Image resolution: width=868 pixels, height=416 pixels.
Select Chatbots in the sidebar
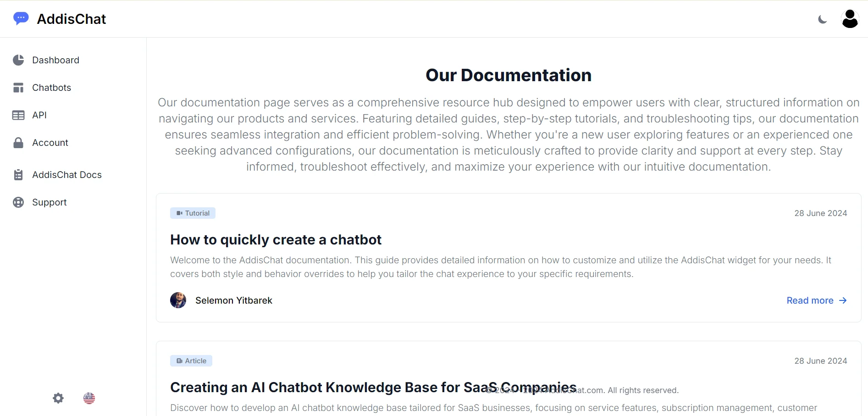point(51,88)
